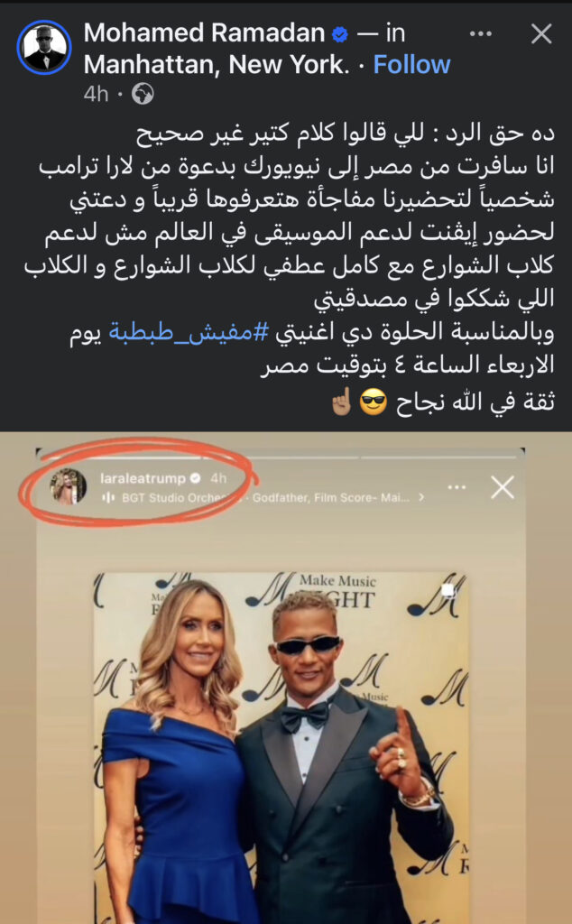Click the blue verified badge beside Mohamed Ramadan

pos(340,35)
